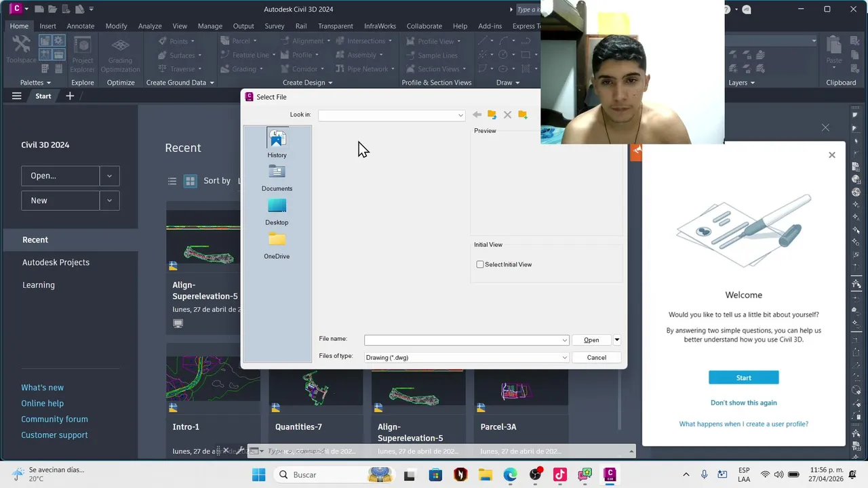Expand the Layers panel dropdown
This screenshot has height=488, width=868.
tap(741, 83)
